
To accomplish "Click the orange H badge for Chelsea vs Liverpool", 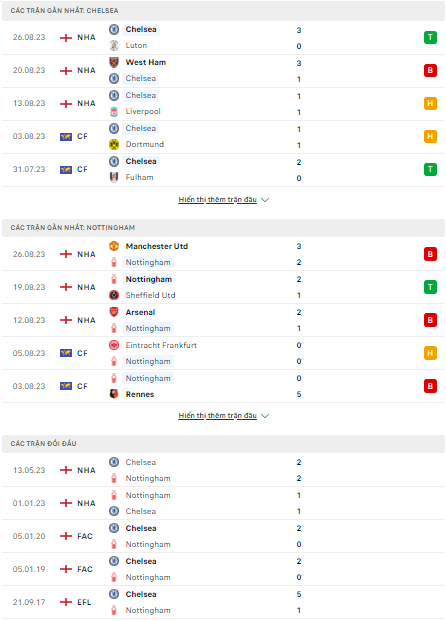I will [x=430, y=103].
